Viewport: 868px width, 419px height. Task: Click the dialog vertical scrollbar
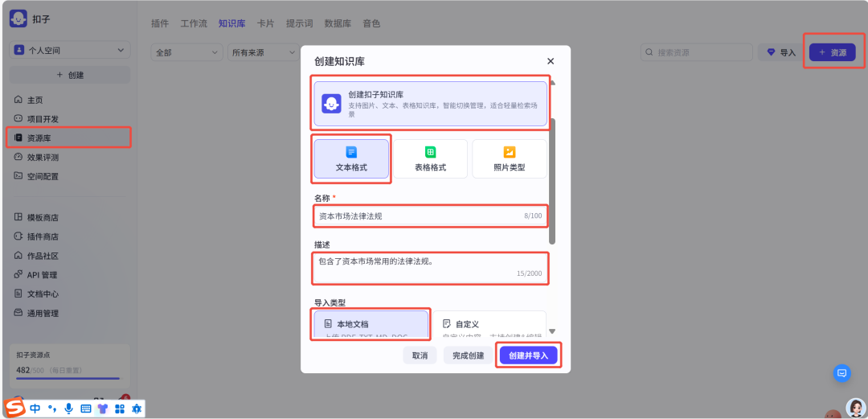552,182
